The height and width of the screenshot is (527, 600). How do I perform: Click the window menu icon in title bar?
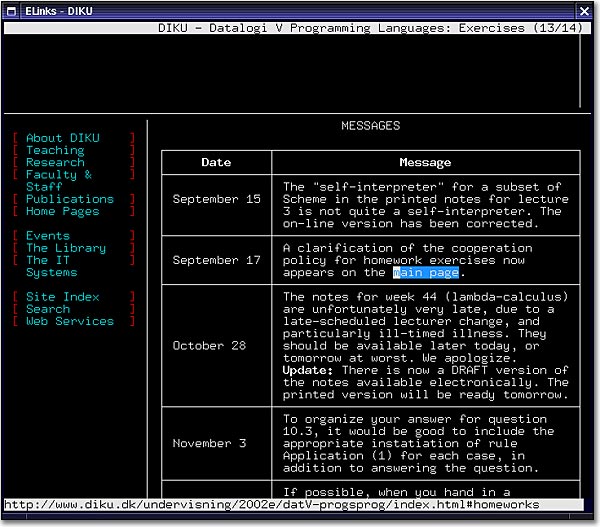pyautogui.click(x=12, y=11)
